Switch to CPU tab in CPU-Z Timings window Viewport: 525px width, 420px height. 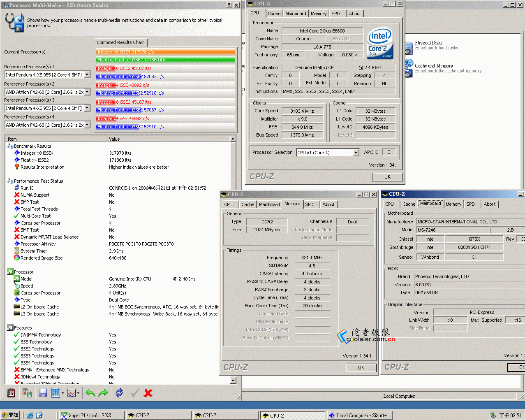(229, 204)
